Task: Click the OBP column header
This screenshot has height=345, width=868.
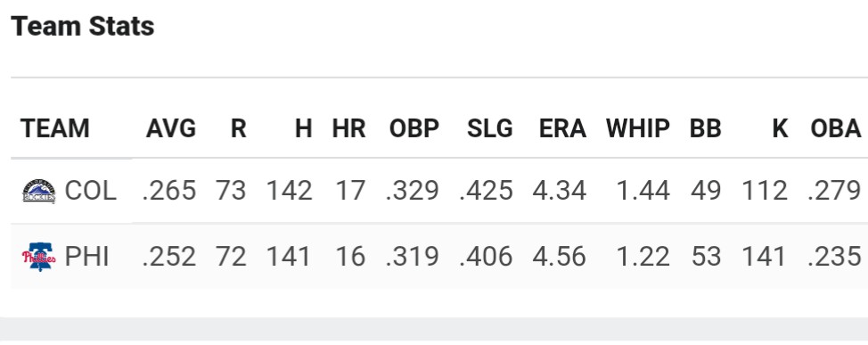Action: (414, 128)
